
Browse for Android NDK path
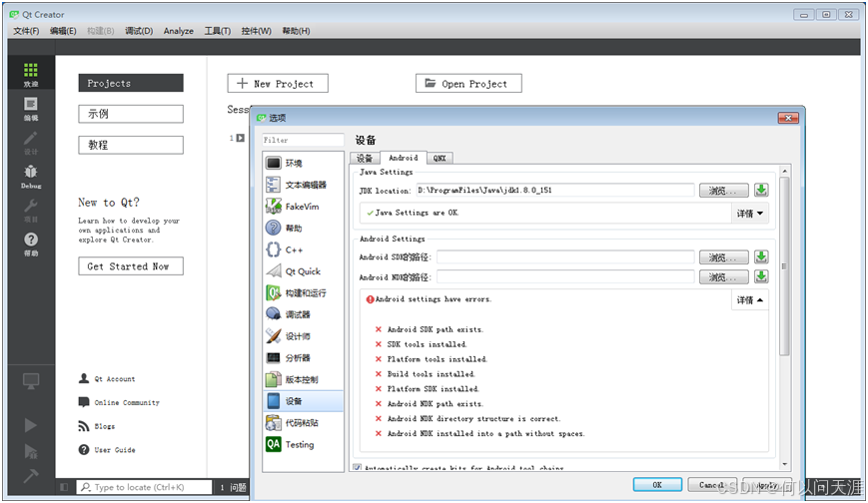723,276
